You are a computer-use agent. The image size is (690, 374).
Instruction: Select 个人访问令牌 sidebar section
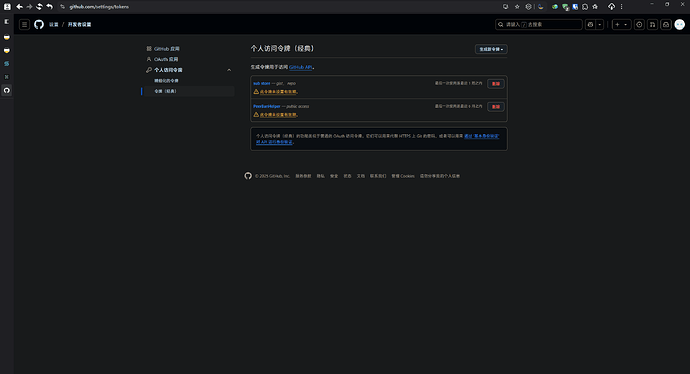168,70
